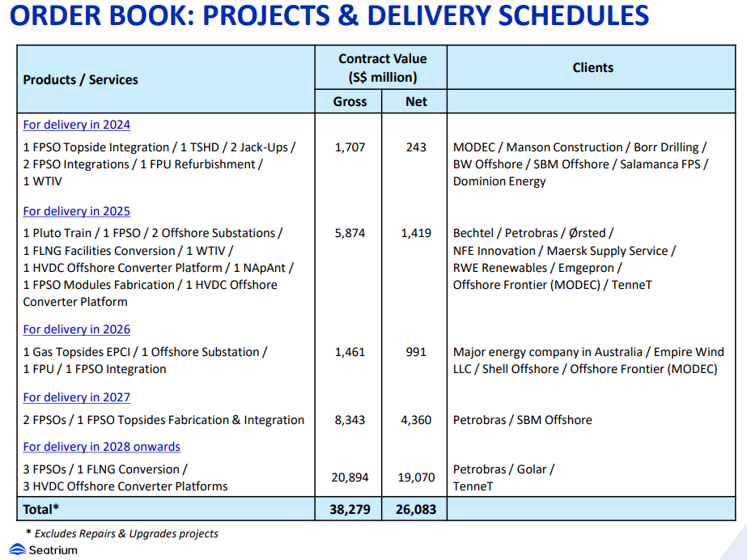Select '3 FPSOs / 1 FLNG Conversion' line

pyautogui.click(x=105, y=469)
